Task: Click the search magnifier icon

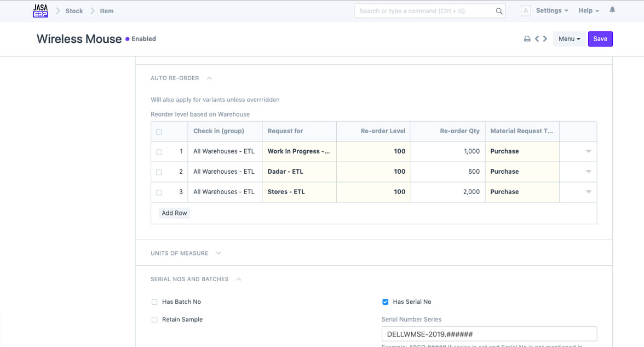Action: pos(499,11)
